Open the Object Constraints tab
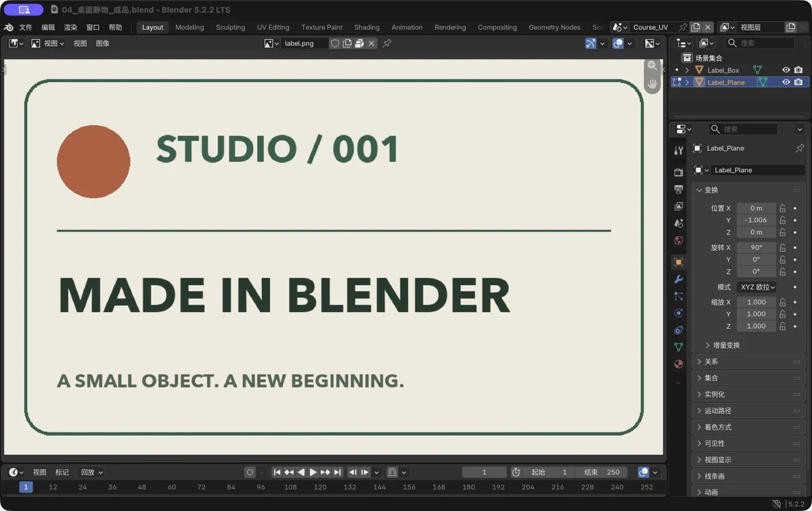The width and height of the screenshot is (812, 511). [679, 330]
